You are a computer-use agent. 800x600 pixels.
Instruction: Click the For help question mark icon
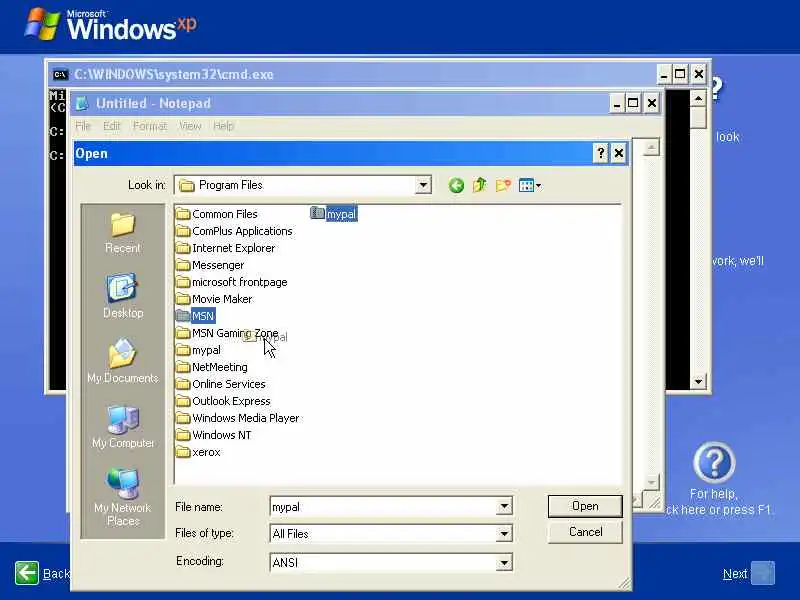pyautogui.click(x=714, y=463)
